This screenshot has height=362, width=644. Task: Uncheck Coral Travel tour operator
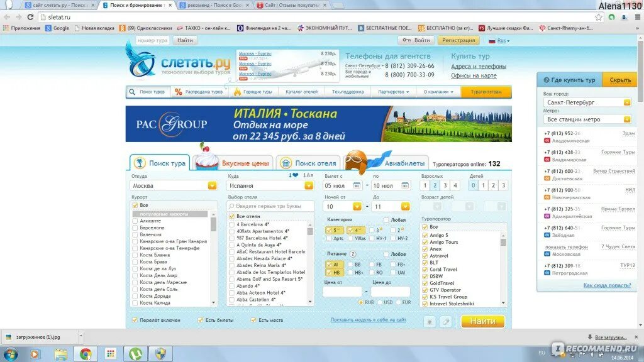pyautogui.click(x=425, y=270)
